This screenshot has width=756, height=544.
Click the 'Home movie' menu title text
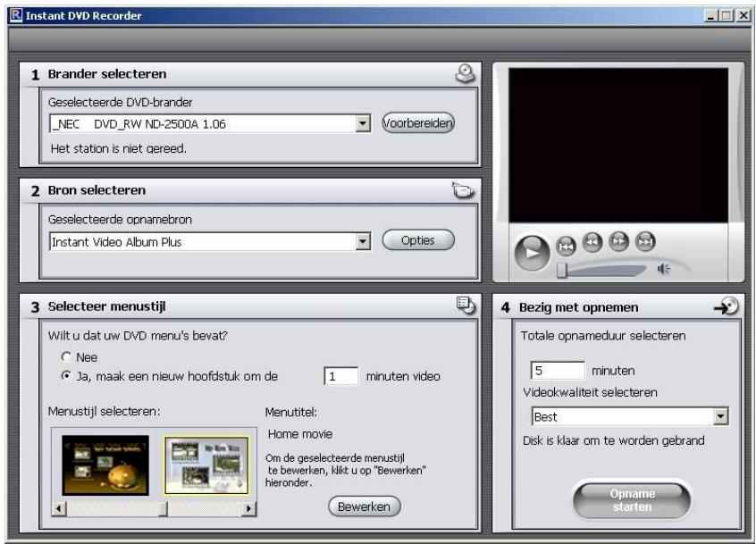[x=300, y=433]
